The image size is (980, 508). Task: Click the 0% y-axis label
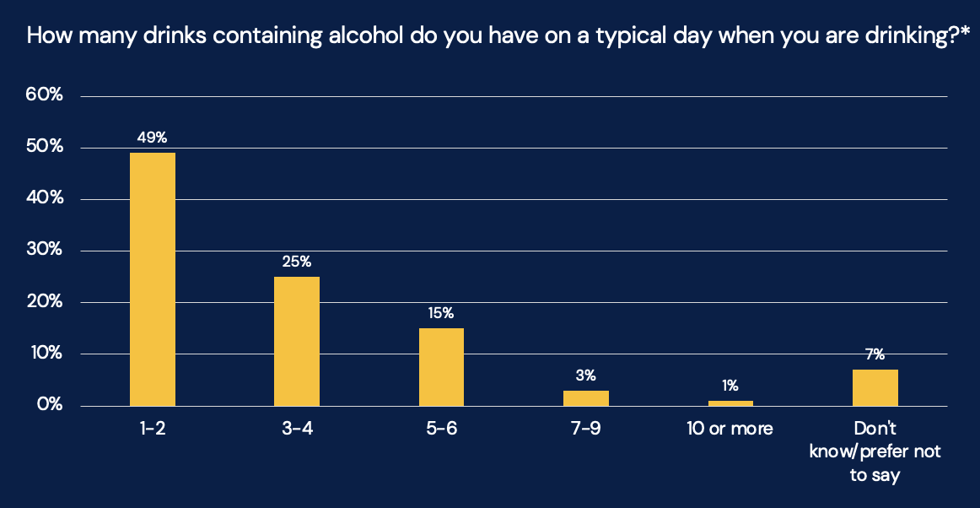pyautogui.click(x=48, y=405)
